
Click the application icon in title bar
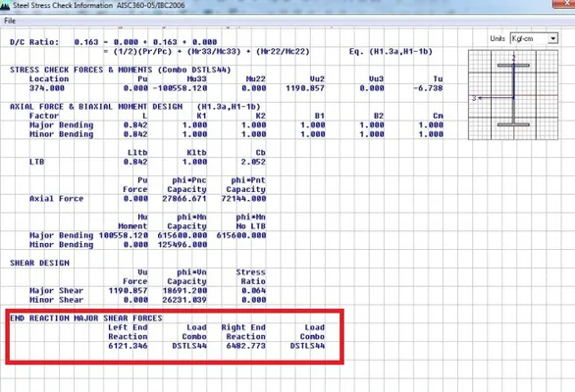(x=5, y=5)
